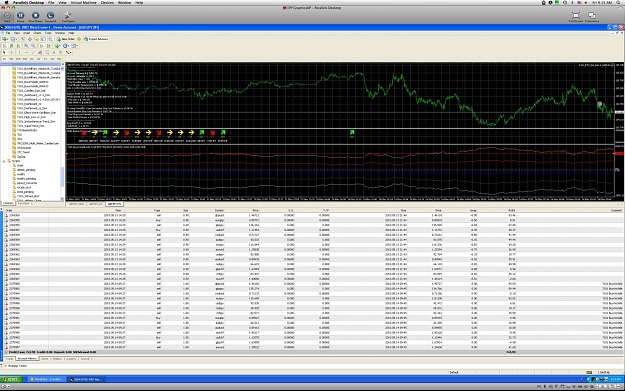625x391 pixels.
Task: Toggle chart shift
Action: coord(48,46)
